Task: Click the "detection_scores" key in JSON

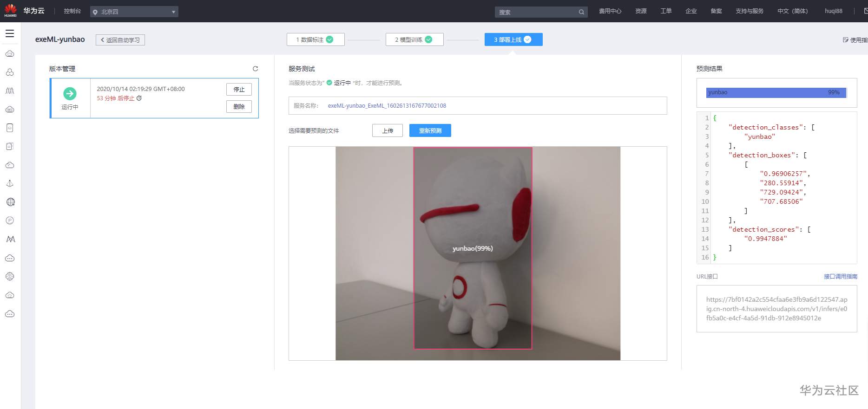Action: (764, 229)
